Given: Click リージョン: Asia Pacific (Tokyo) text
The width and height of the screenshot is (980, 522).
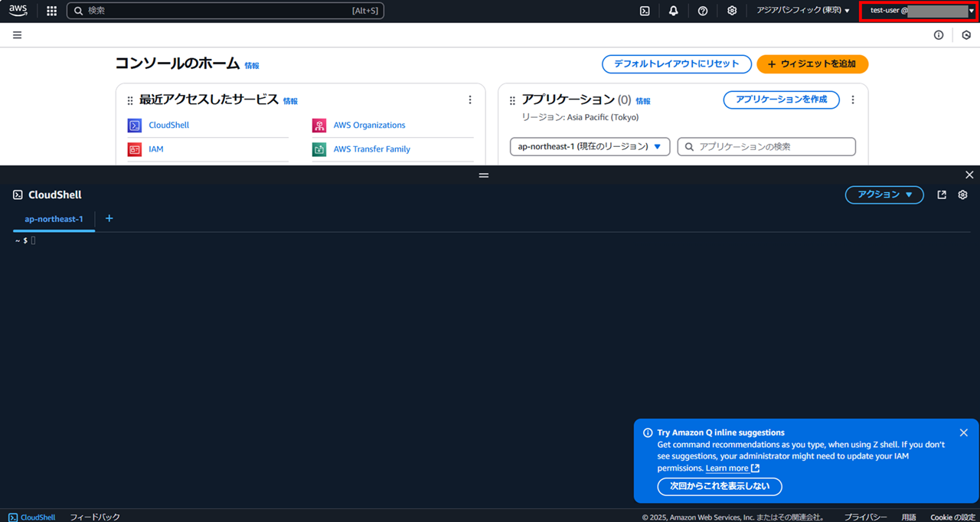Looking at the screenshot, I should [580, 117].
